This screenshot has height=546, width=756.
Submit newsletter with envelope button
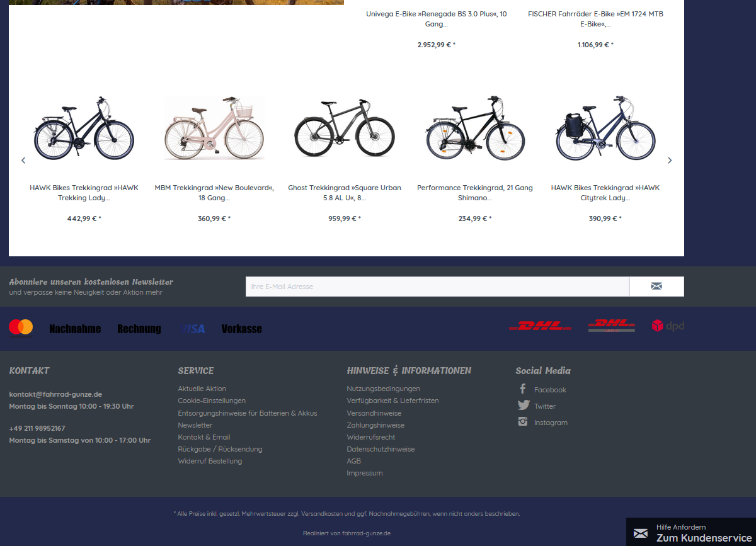click(656, 287)
